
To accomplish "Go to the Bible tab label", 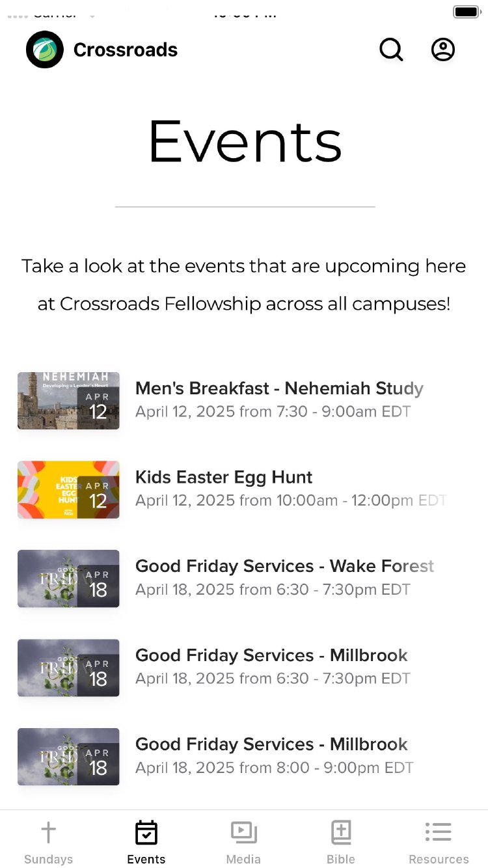I will pos(341,860).
